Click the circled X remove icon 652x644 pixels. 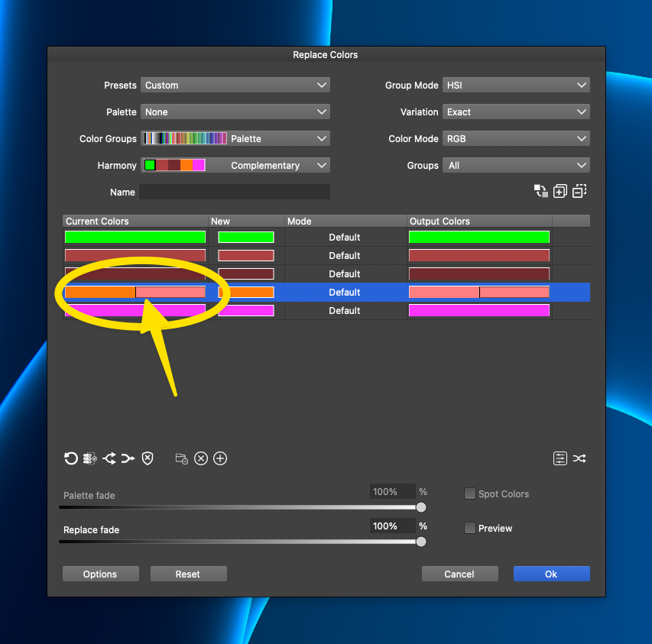[x=201, y=458]
